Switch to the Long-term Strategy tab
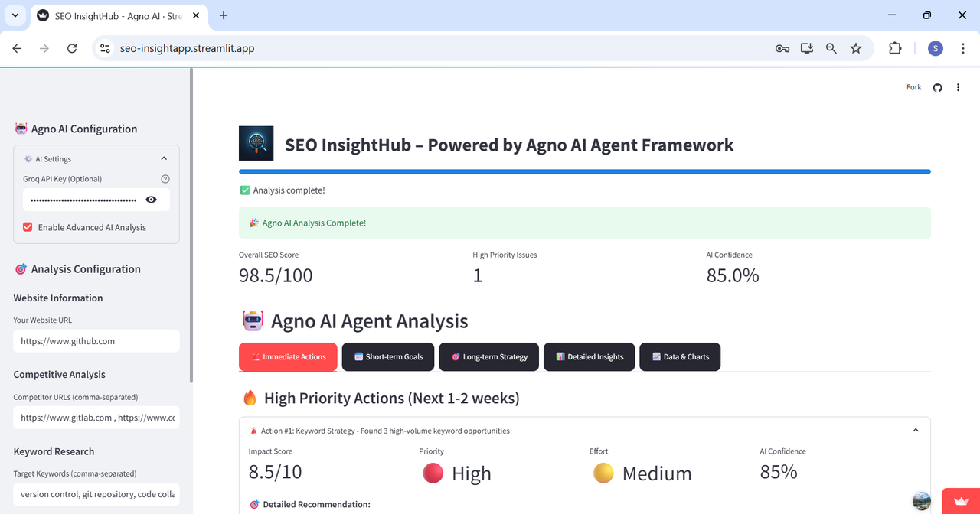Image resolution: width=980 pixels, height=514 pixels. (488, 357)
